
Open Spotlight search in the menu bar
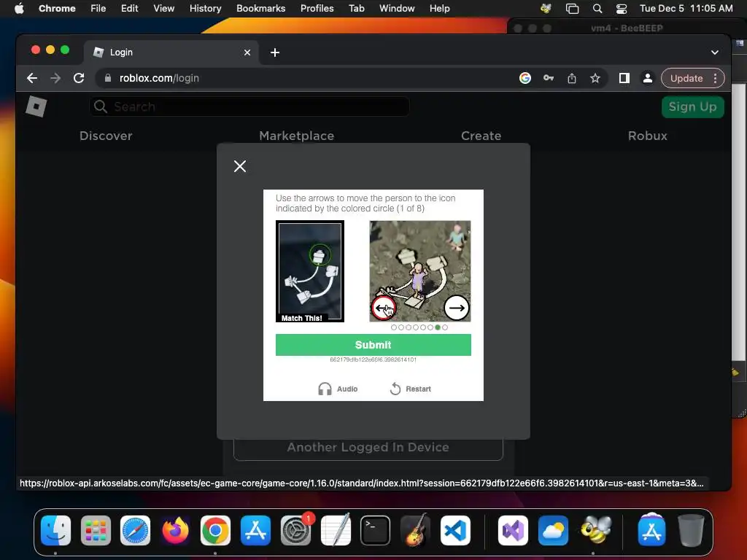pyautogui.click(x=597, y=9)
